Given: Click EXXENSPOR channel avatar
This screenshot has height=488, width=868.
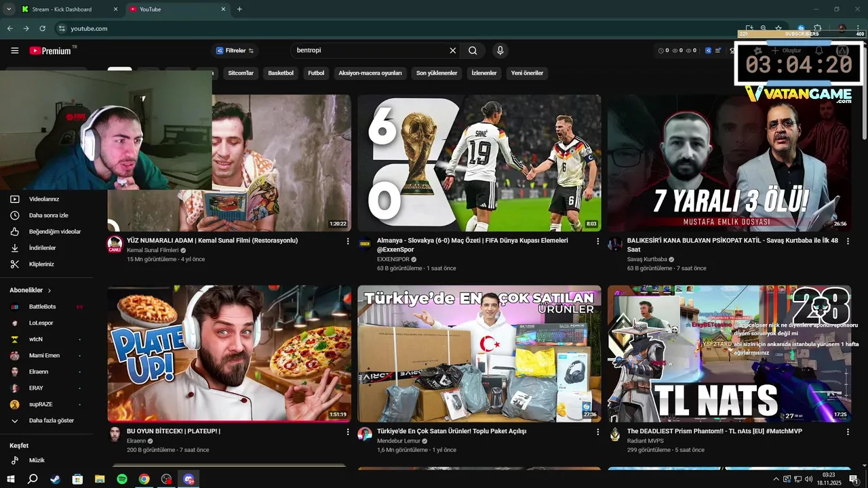Looking at the screenshot, I should (x=365, y=244).
